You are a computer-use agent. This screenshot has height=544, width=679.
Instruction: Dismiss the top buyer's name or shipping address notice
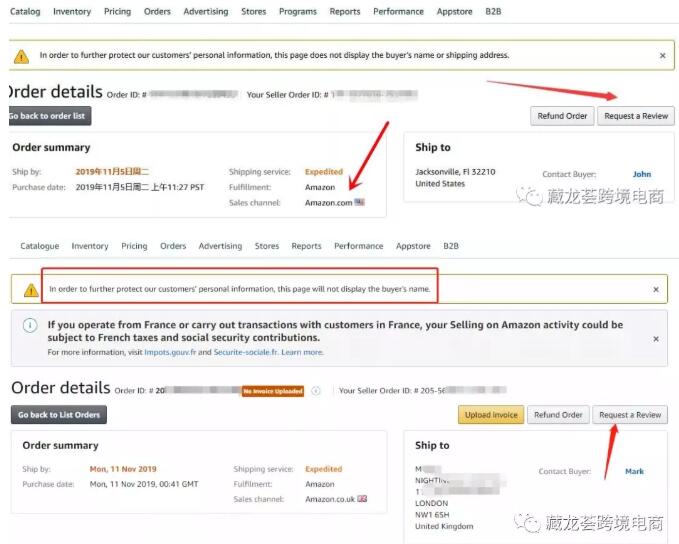[x=662, y=56]
